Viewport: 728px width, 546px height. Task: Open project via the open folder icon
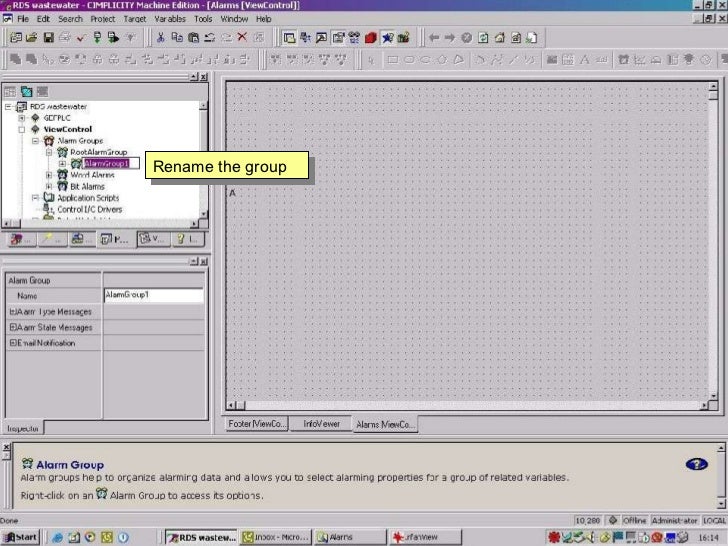32,38
